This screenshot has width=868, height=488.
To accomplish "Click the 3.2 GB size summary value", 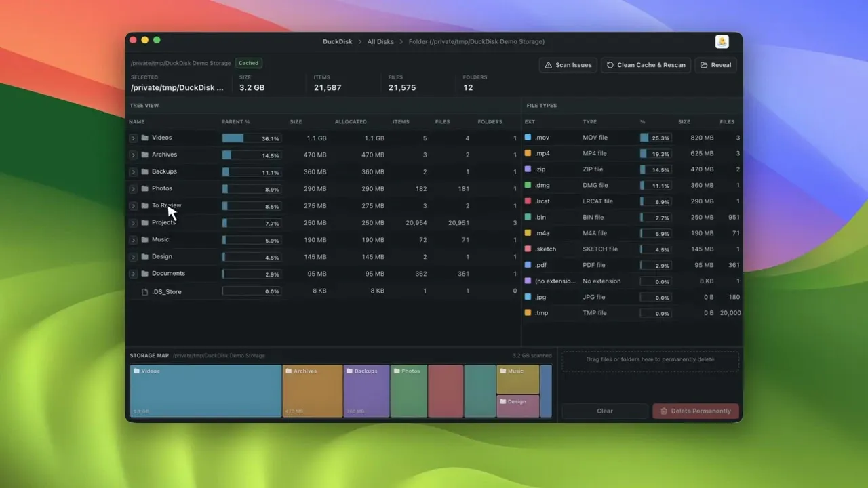I will click(x=252, y=88).
